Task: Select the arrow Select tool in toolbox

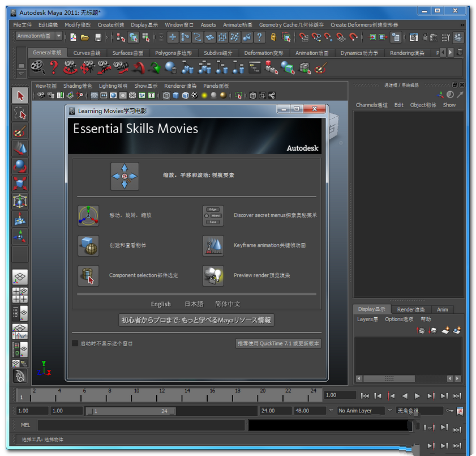Action: [x=20, y=96]
